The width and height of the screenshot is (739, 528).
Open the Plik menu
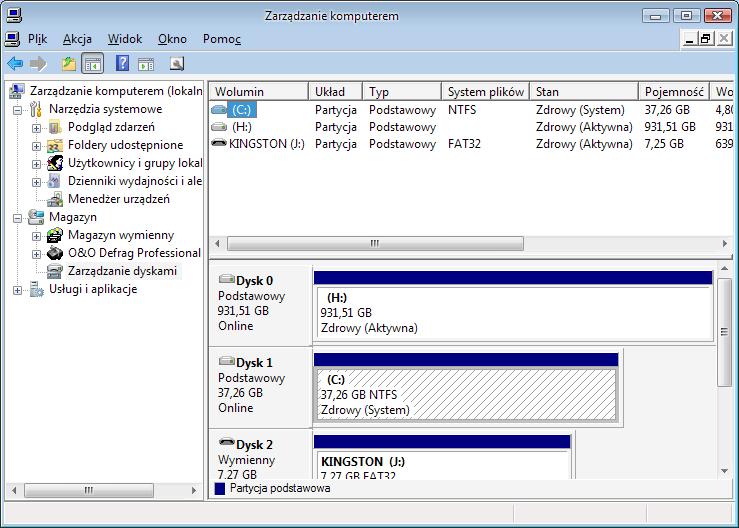(x=37, y=39)
